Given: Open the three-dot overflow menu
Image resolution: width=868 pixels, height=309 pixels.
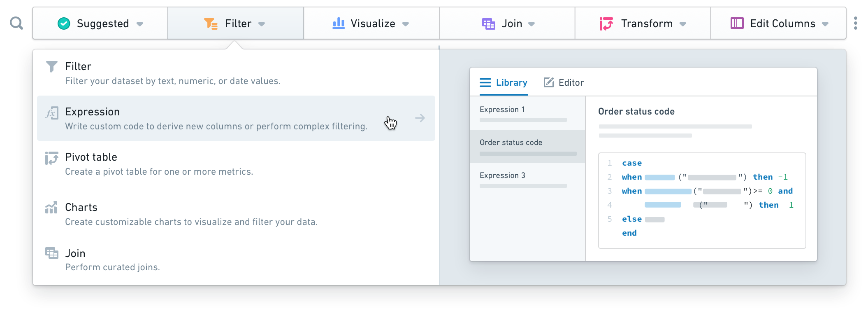Looking at the screenshot, I should click(x=856, y=23).
